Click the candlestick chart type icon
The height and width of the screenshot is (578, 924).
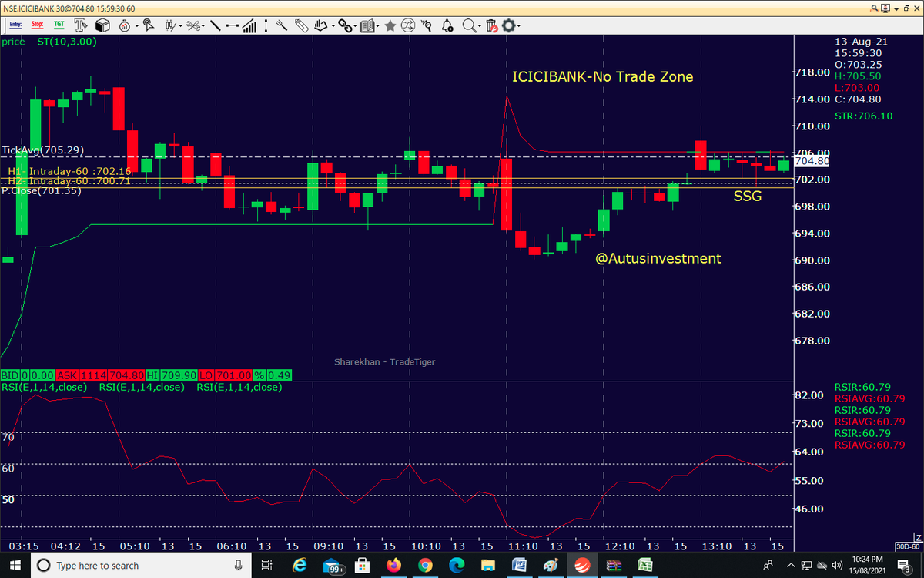click(x=170, y=25)
